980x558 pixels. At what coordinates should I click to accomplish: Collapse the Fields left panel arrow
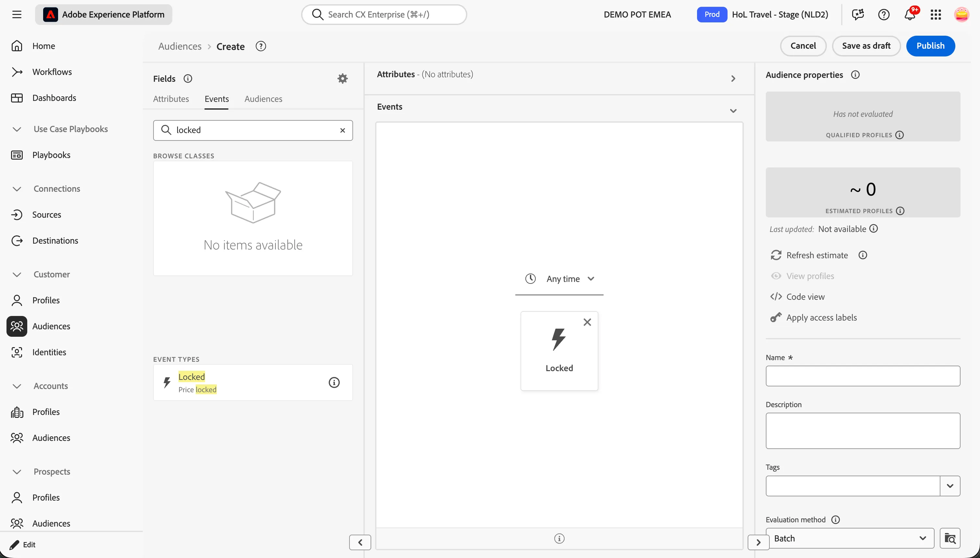tap(360, 542)
